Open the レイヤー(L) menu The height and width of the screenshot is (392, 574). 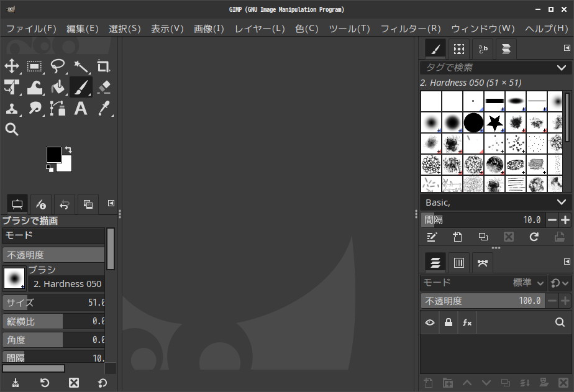(260, 29)
